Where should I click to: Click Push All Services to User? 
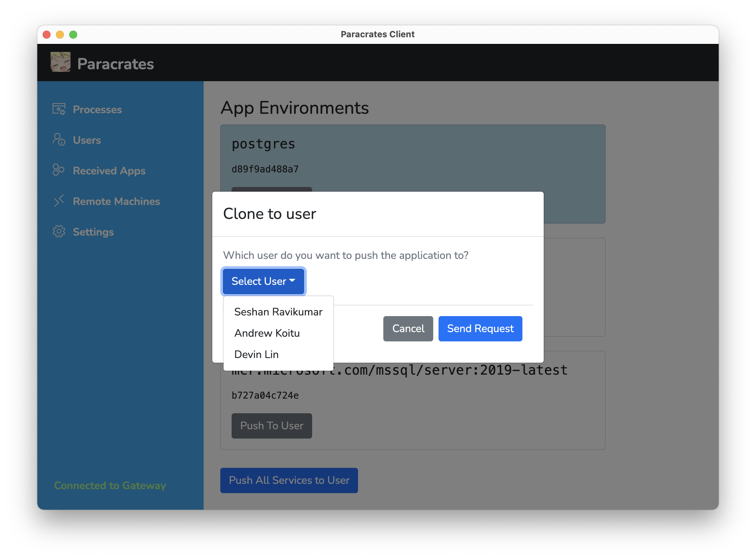pyautogui.click(x=289, y=480)
